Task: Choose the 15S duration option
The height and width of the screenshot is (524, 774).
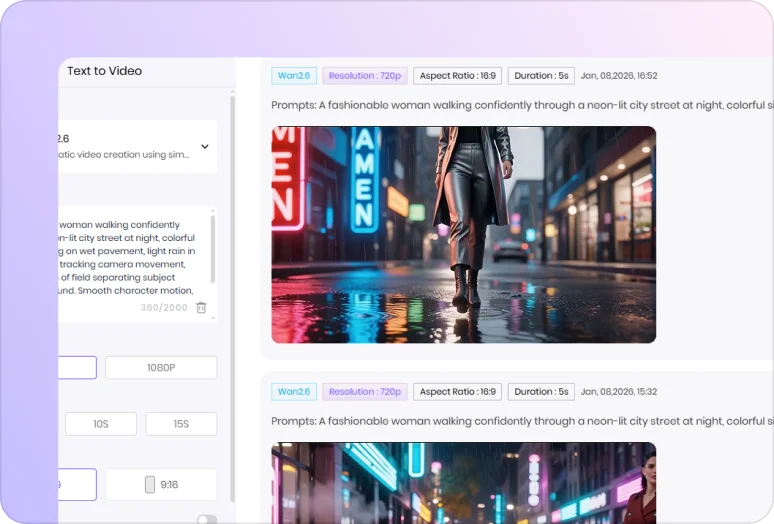Action: click(181, 424)
